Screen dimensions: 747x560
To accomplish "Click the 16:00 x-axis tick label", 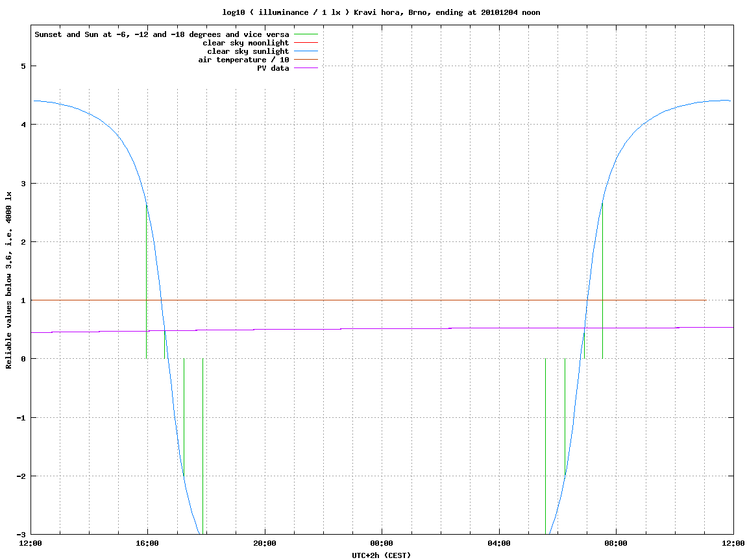I will [148, 543].
